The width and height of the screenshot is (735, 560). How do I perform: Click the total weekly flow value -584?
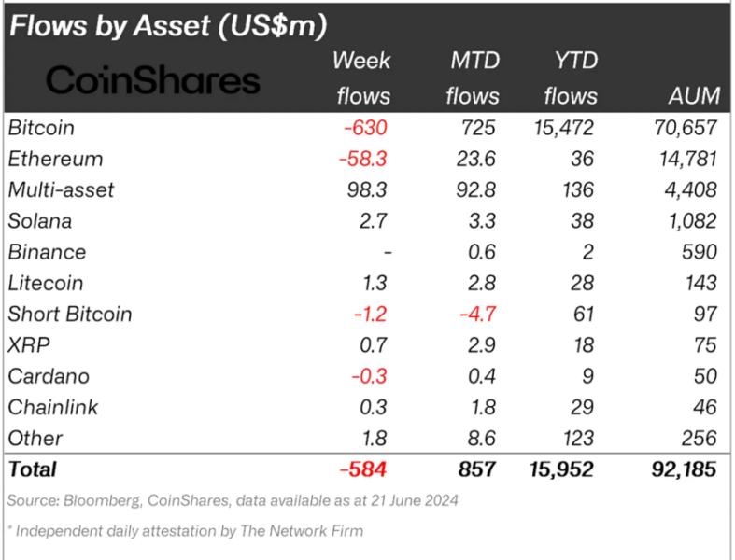pyautogui.click(x=362, y=469)
